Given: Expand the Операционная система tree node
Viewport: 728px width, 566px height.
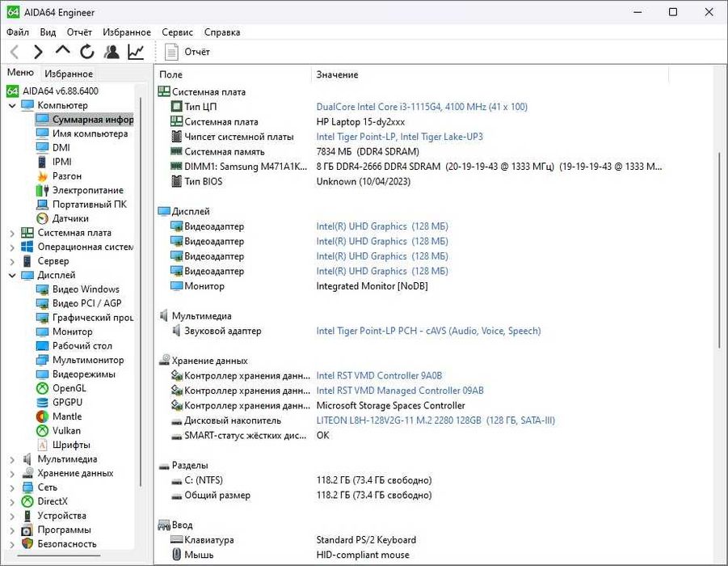Looking at the screenshot, I should pyautogui.click(x=12, y=247).
